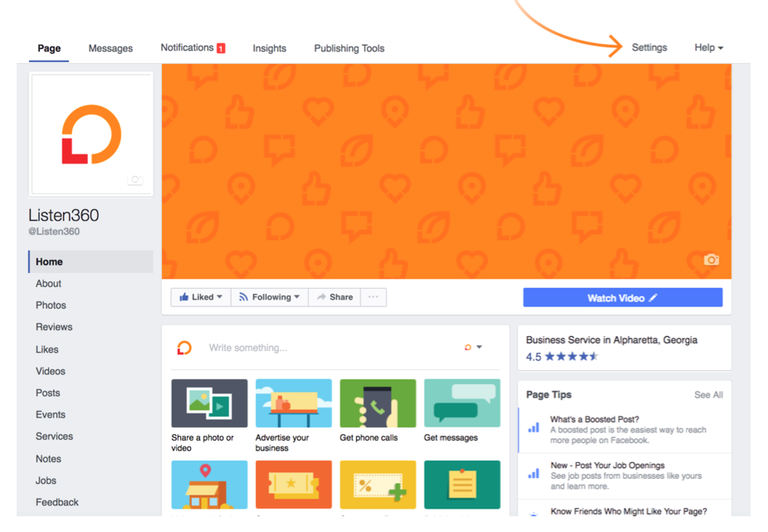Image resolution: width=768 pixels, height=532 pixels.
Task: Click the yellow percent coupon tile
Action: click(x=378, y=484)
